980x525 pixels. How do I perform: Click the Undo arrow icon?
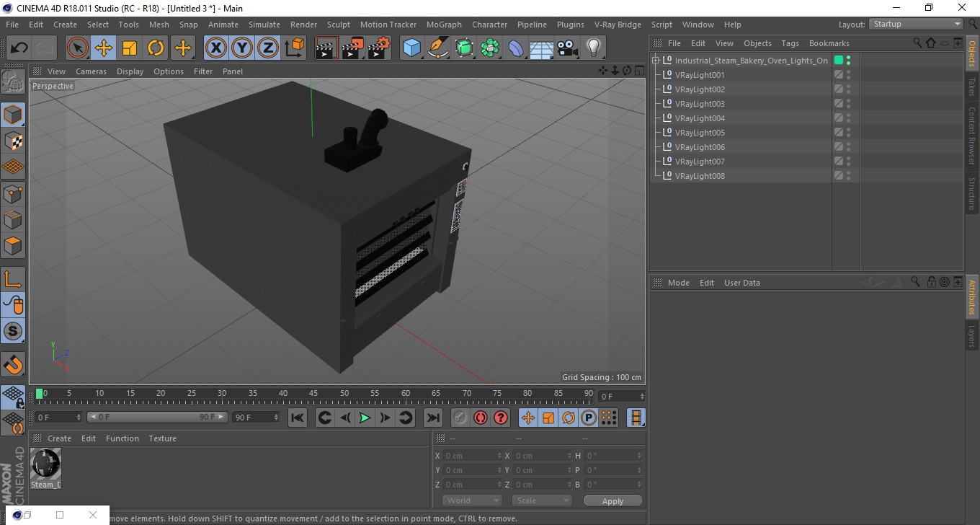coord(19,48)
